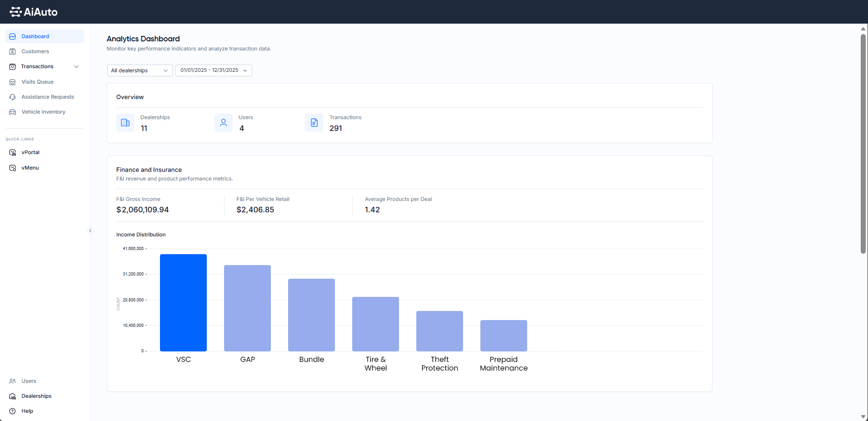Image resolution: width=868 pixels, height=421 pixels.
Task: Open the date range dropdown
Action: [x=214, y=70]
